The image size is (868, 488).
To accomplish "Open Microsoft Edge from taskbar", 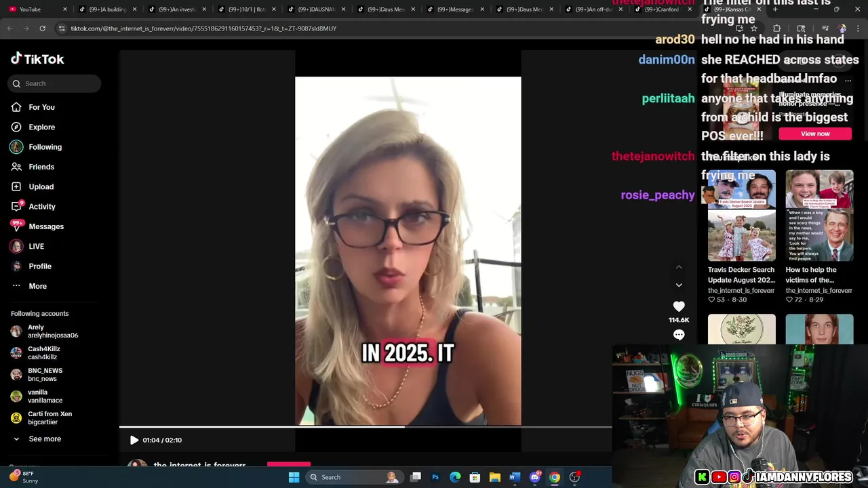I will click(x=455, y=477).
